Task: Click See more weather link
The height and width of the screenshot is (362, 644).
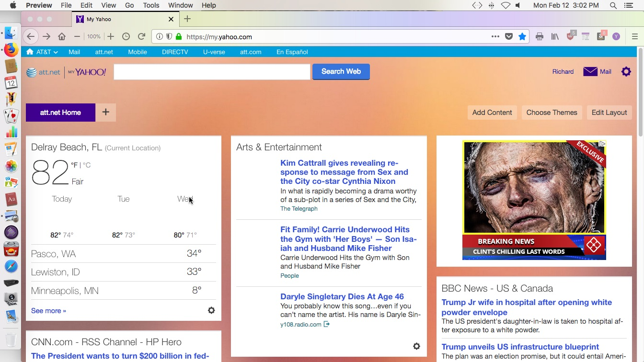Action: (48, 311)
